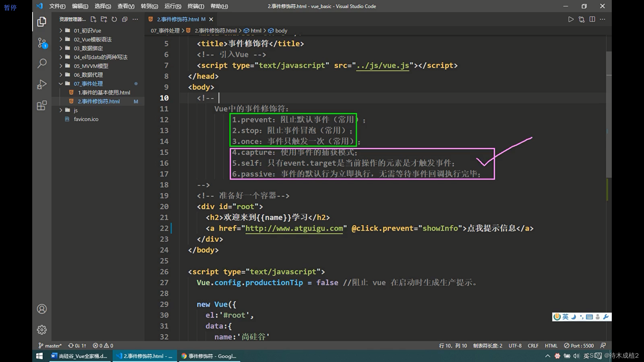
Task: Open changes compare icon in editor toolbar
Action: (x=582, y=19)
